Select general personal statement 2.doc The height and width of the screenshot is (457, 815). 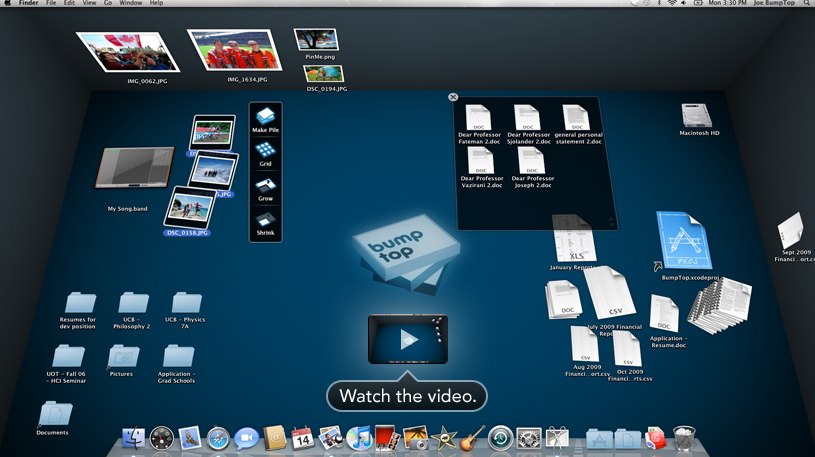click(x=578, y=124)
